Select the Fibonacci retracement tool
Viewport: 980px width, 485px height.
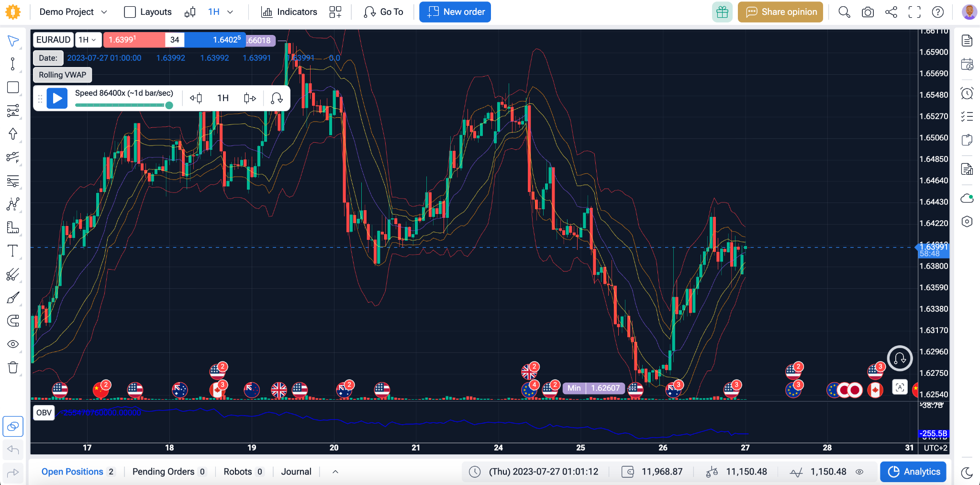13,157
